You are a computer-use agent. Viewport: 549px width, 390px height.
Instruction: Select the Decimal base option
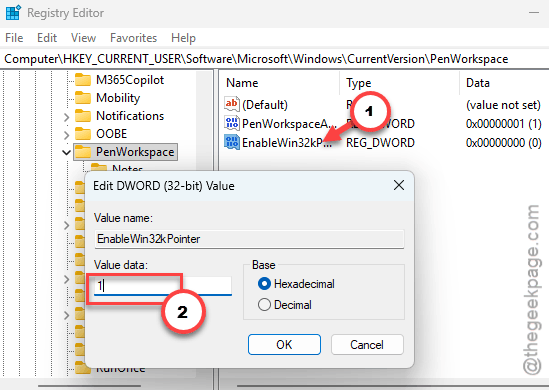point(284,305)
